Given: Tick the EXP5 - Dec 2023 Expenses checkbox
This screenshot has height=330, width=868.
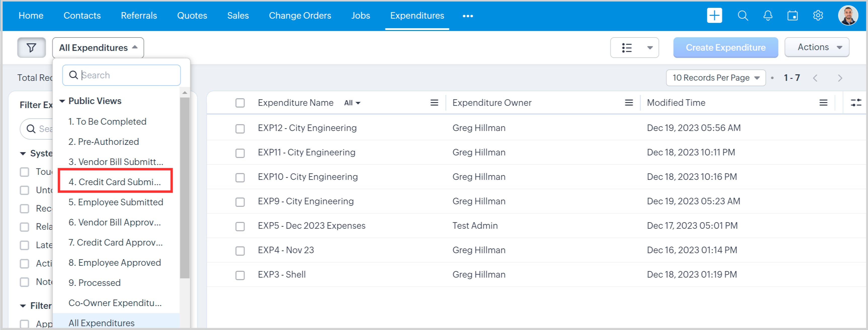Looking at the screenshot, I should pos(240,226).
